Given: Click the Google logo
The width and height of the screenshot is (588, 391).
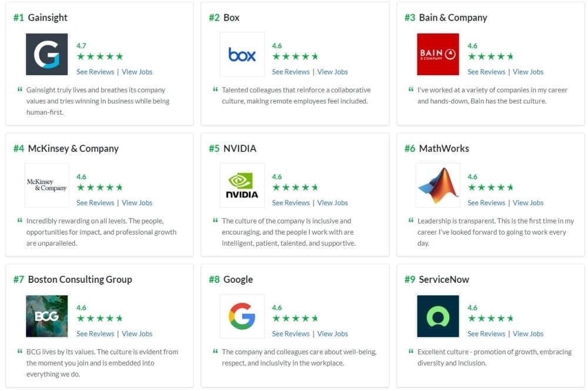Looking at the screenshot, I should [x=242, y=316].
